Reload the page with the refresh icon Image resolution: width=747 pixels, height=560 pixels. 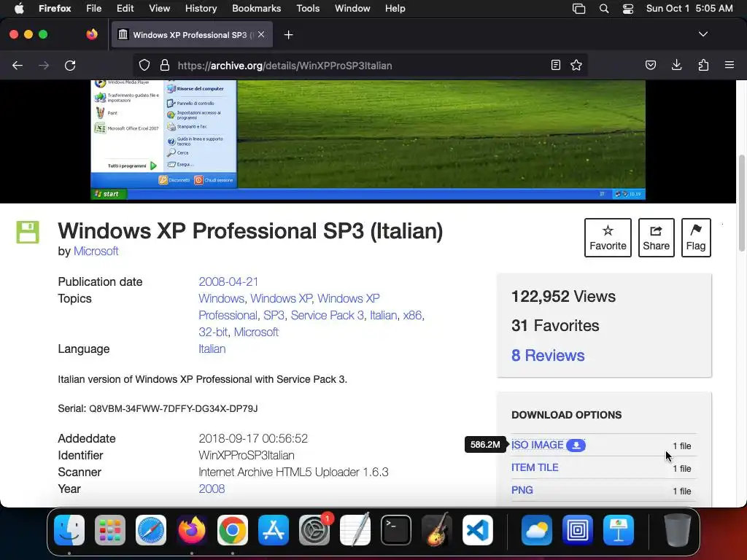70,65
